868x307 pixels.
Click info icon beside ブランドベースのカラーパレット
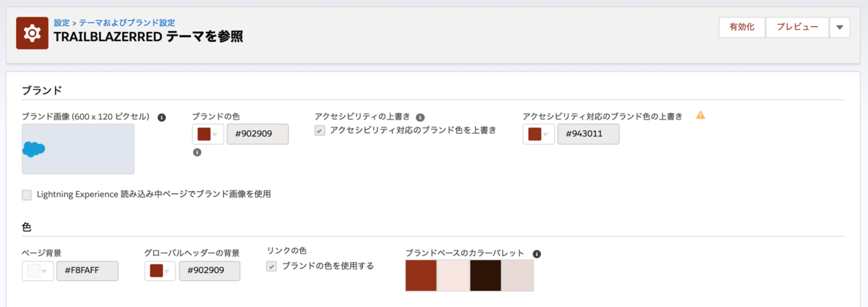(x=537, y=254)
